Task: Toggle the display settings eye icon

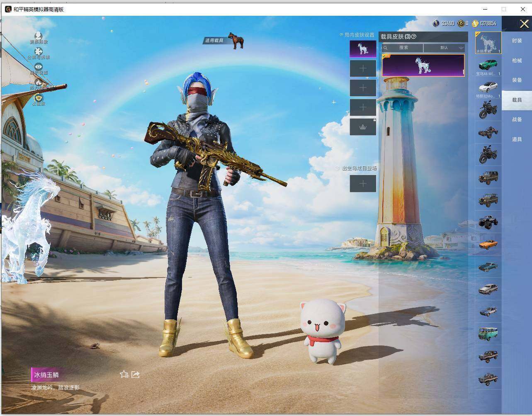Action: pos(39,66)
